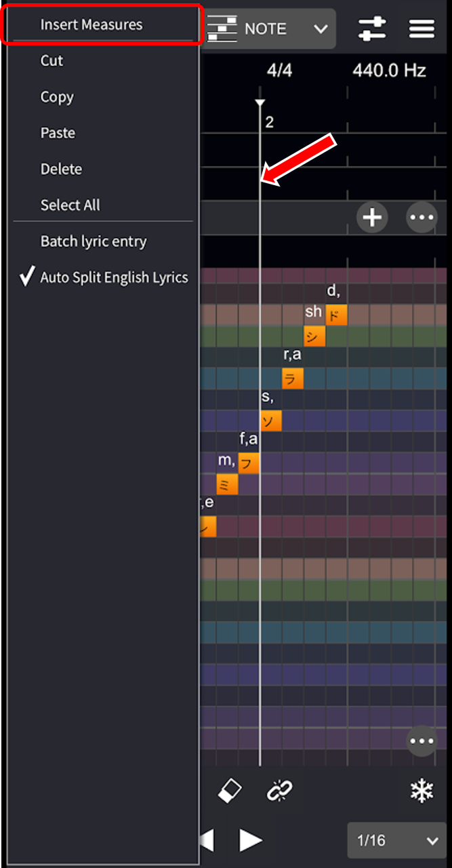Click the 440.0 Hz tuning value
The width and height of the screenshot is (452, 868).
coord(389,71)
